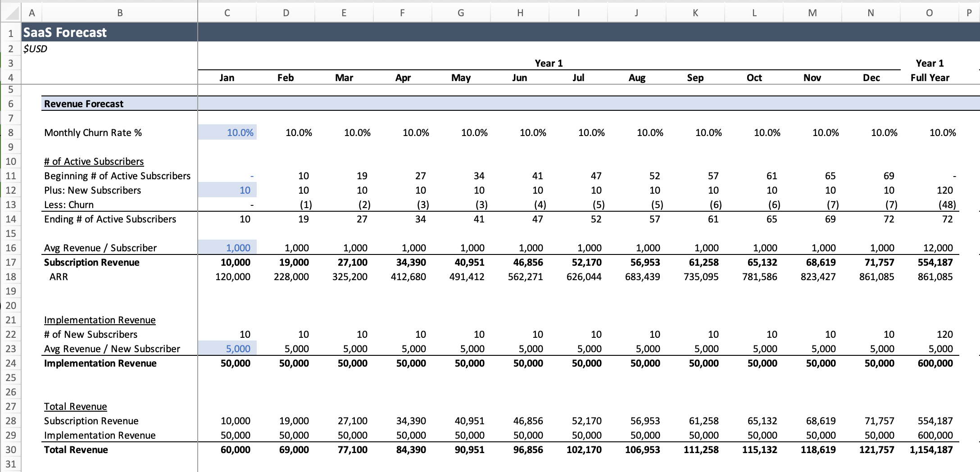Click the SaaS Forecast title cell
This screenshot has height=472, width=980.
click(65, 32)
